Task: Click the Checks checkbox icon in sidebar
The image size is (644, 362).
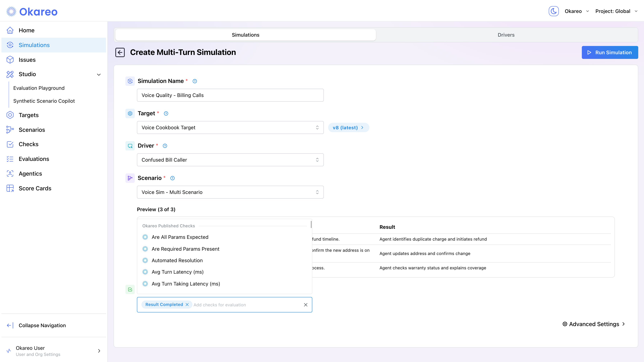Action: pos(10,144)
